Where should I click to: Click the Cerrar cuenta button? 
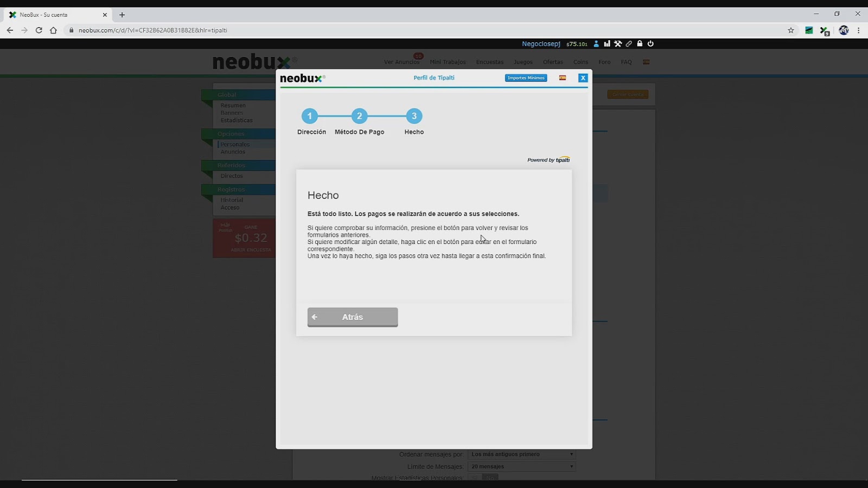[628, 94]
